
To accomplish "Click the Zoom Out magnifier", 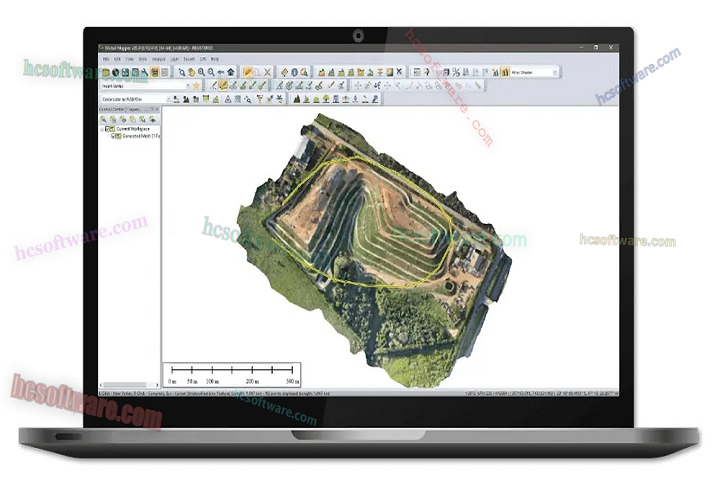I will 211,72.
